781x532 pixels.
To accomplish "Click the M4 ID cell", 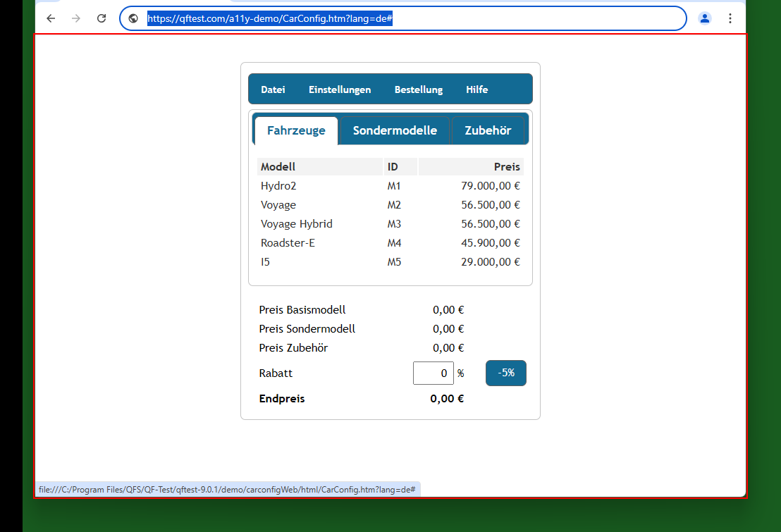I will (400, 242).
